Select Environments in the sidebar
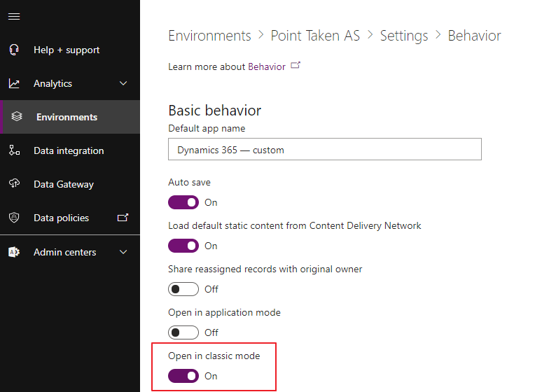 [x=70, y=117]
